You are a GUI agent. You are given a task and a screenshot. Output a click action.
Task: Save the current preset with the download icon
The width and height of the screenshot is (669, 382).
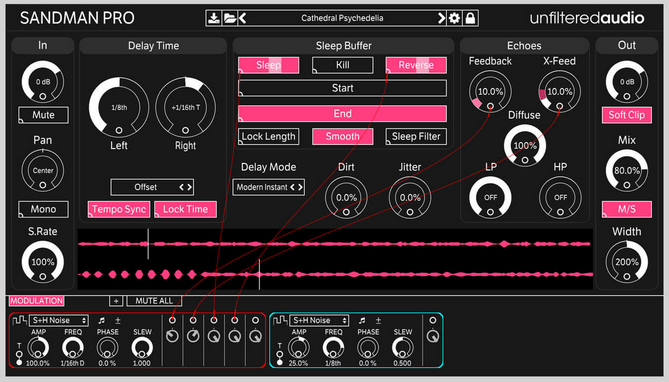pos(213,18)
